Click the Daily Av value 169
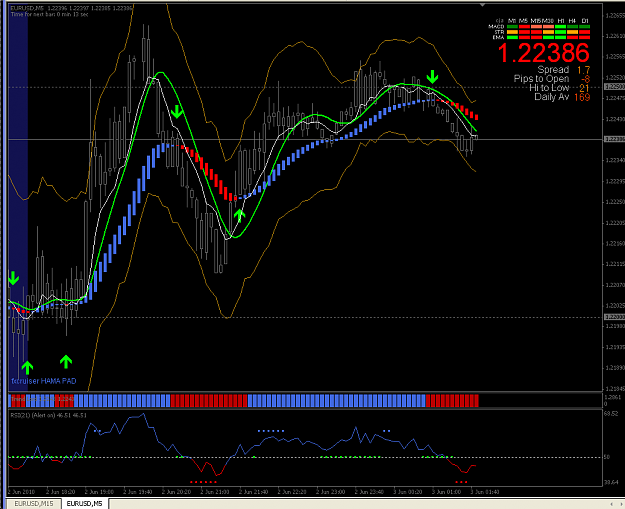Viewport: 625px width, 509px height. [x=582, y=97]
